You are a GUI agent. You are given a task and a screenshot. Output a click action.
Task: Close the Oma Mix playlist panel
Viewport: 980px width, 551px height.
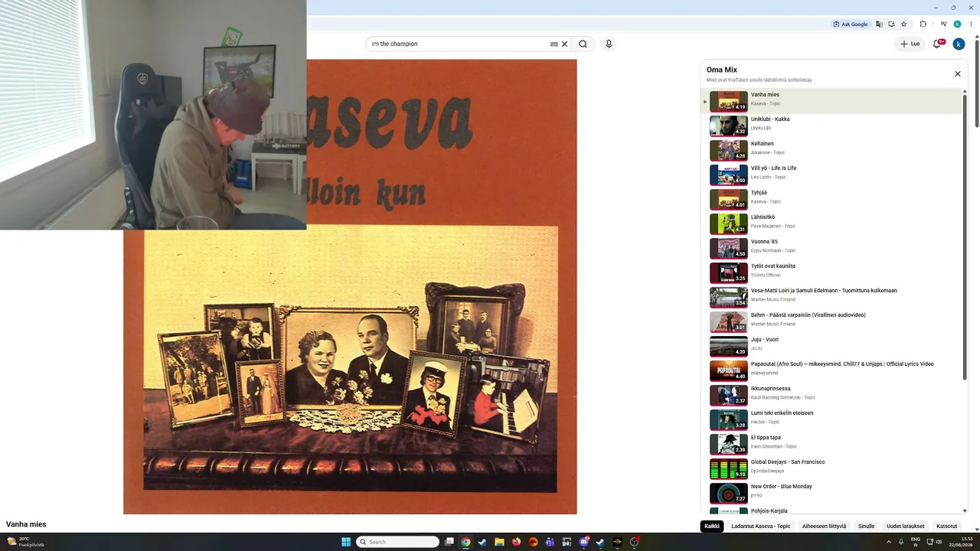tap(957, 73)
